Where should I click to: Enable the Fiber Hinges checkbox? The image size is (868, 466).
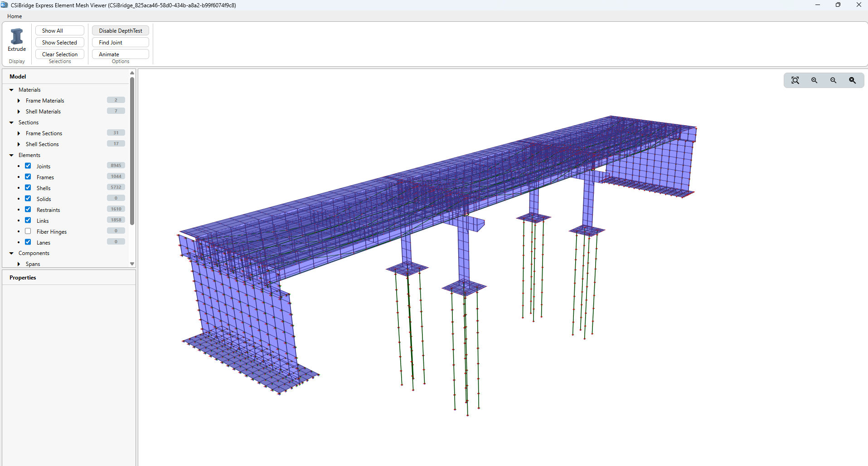click(x=28, y=231)
